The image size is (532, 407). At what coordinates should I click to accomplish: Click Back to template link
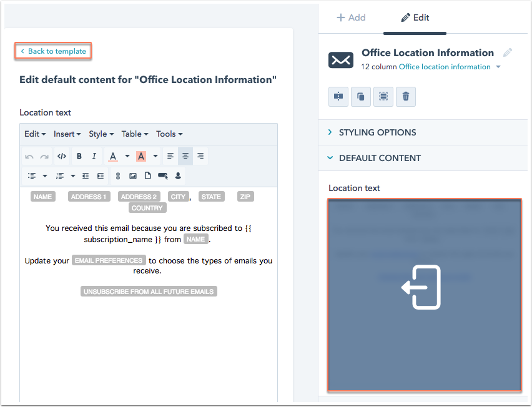[54, 51]
